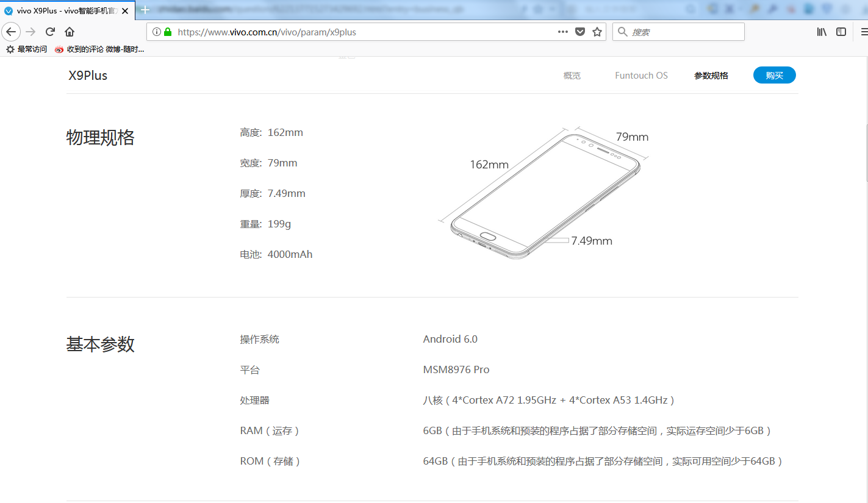The image size is (868, 503).
Task: Click the green secure connection padlock
Action: (168, 32)
